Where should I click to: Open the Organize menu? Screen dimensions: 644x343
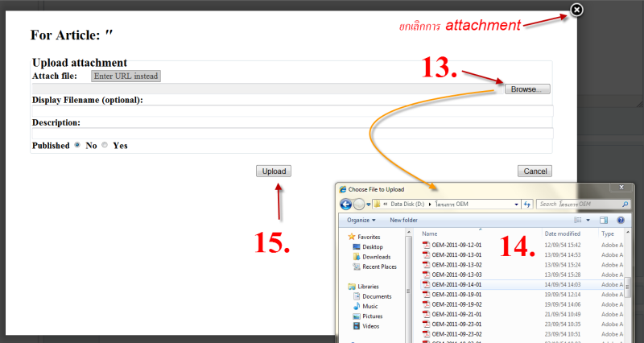click(x=361, y=220)
